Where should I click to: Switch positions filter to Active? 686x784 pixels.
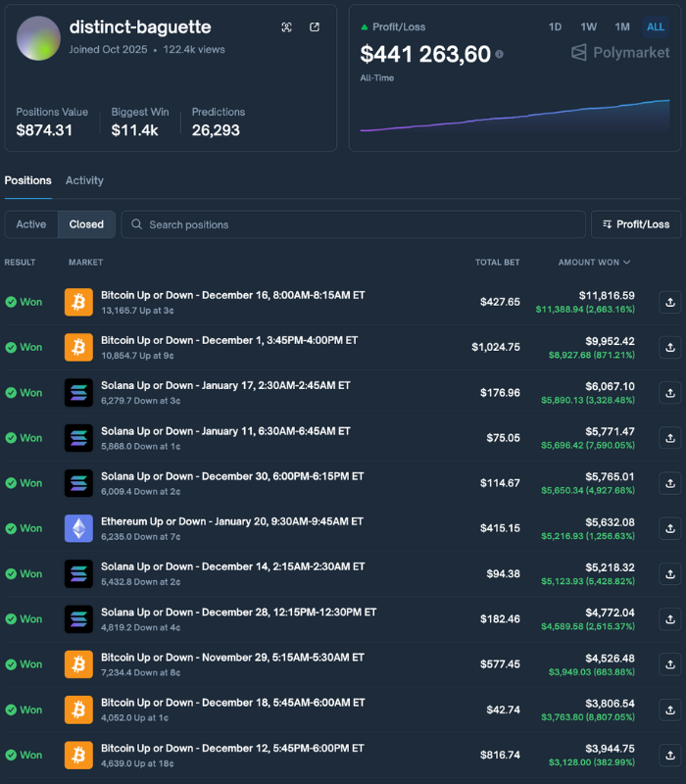click(31, 224)
